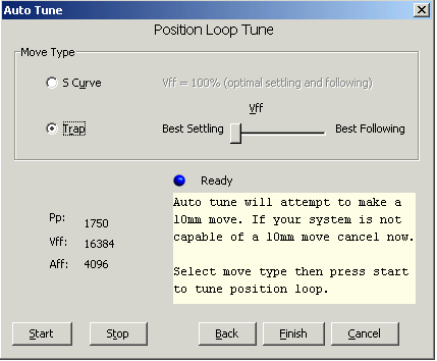Screen dimensions: 437x361
Task: Click the Vff value 16384
Action: point(99,244)
